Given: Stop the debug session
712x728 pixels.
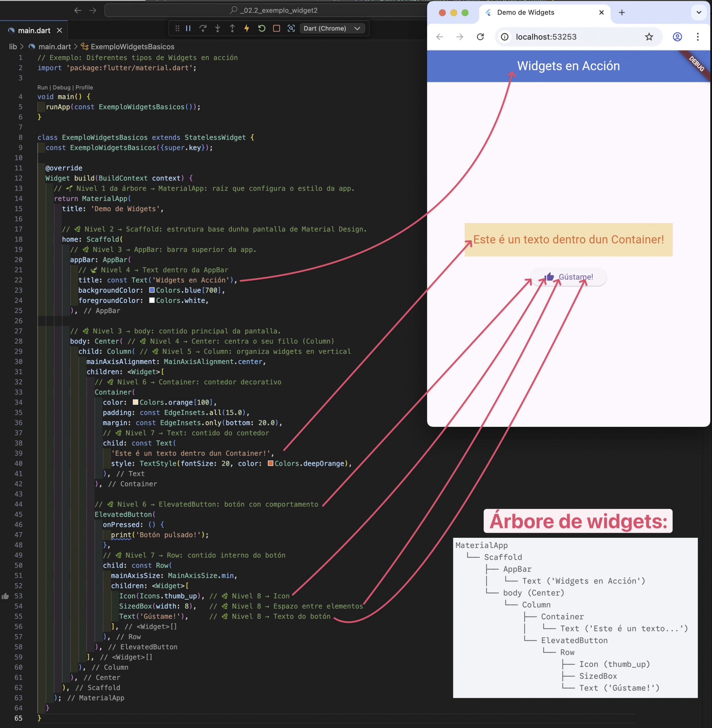Looking at the screenshot, I should 276,28.
